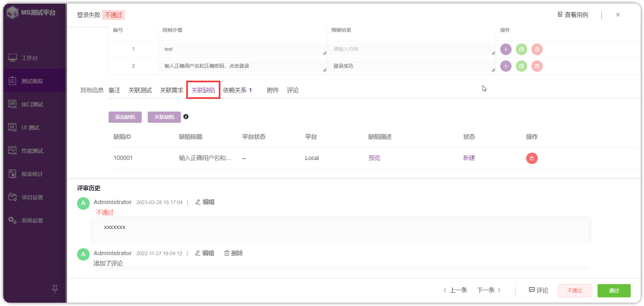Switch to the 备注 tab
Image resolution: width=644 pixels, height=306 pixels.
(x=114, y=90)
